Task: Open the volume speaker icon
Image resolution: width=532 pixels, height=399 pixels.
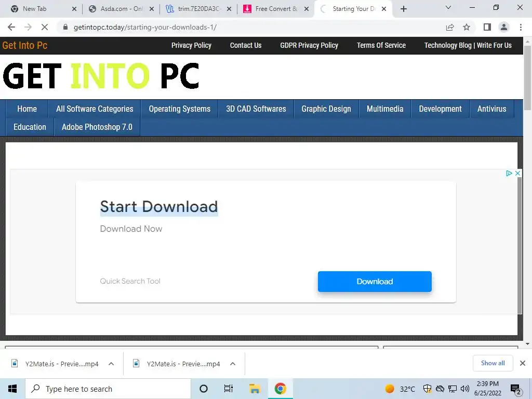Action: [x=465, y=389]
